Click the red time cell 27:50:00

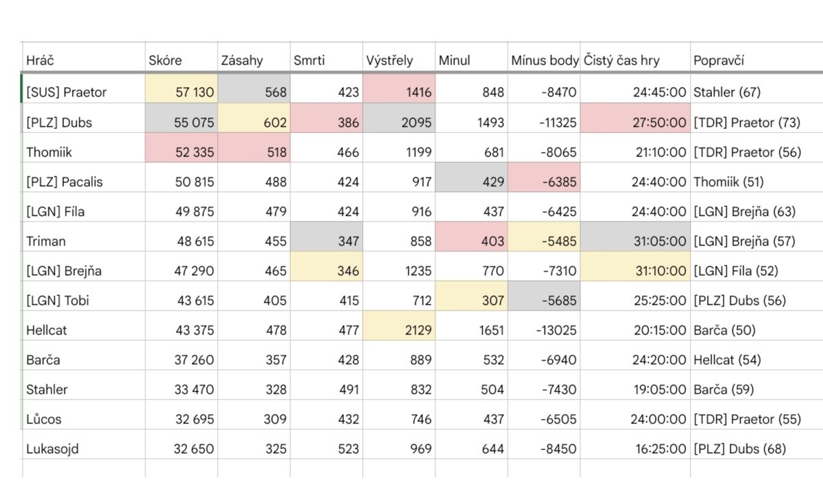point(634,122)
